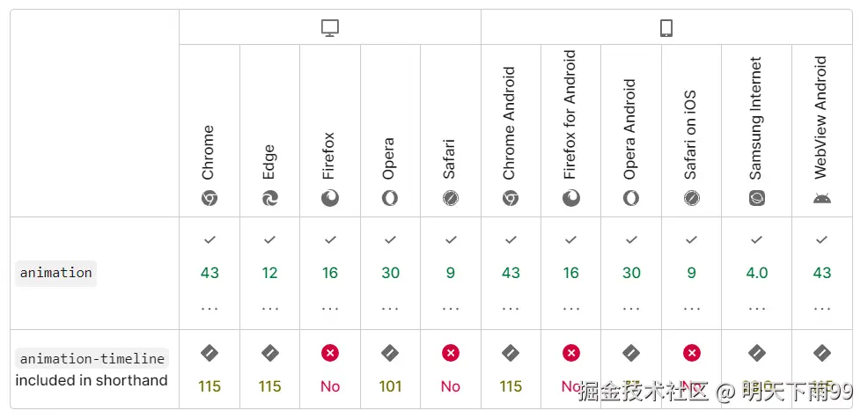
Task: Click the Firefox desktop logo icon
Action: [x=330, y=198]
